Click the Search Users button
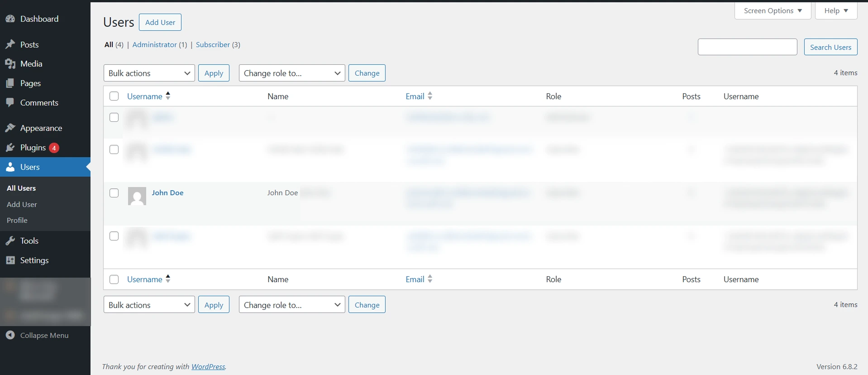 pos(830,47)
